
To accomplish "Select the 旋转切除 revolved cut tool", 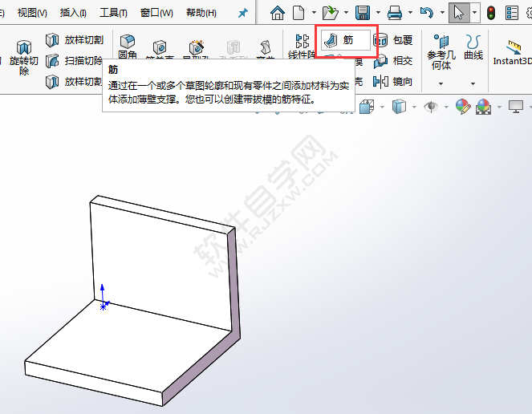I will tap(24, 58).
